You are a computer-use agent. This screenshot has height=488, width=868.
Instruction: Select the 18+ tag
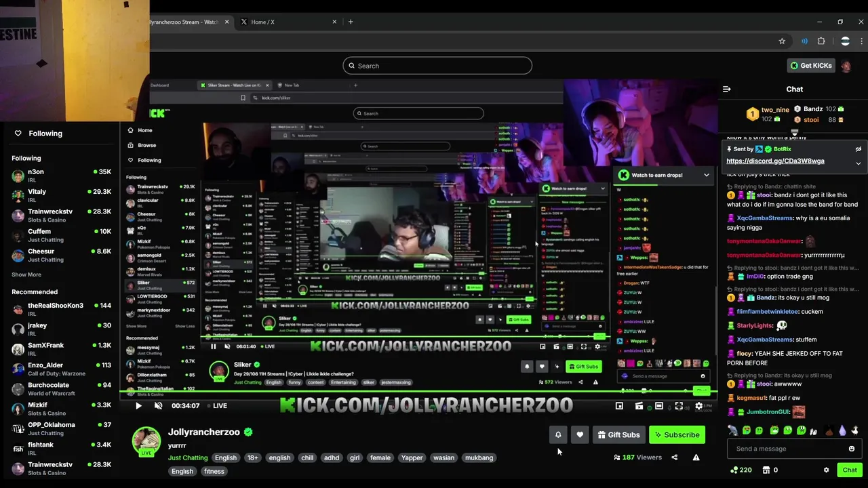click(x=253, y=457)
